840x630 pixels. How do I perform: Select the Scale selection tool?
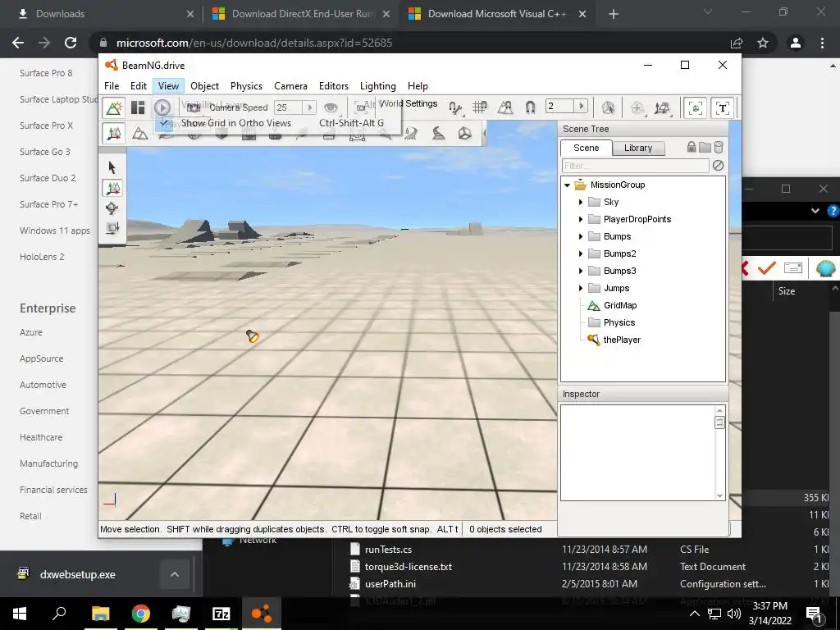point(112,228)
